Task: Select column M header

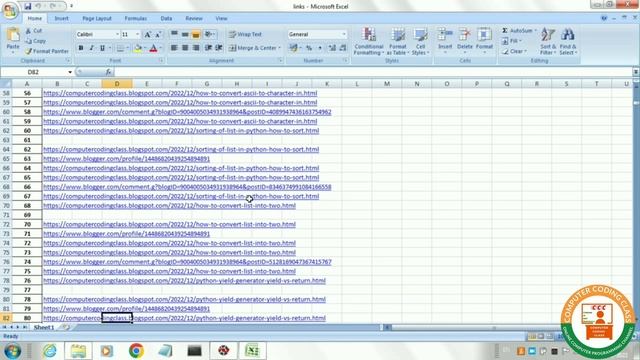Action: [387, 84]
